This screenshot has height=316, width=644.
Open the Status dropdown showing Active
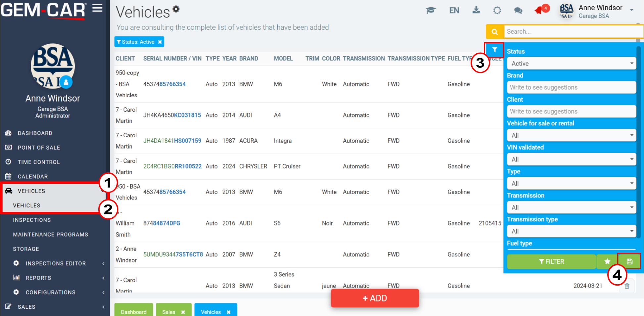(572, 64)
